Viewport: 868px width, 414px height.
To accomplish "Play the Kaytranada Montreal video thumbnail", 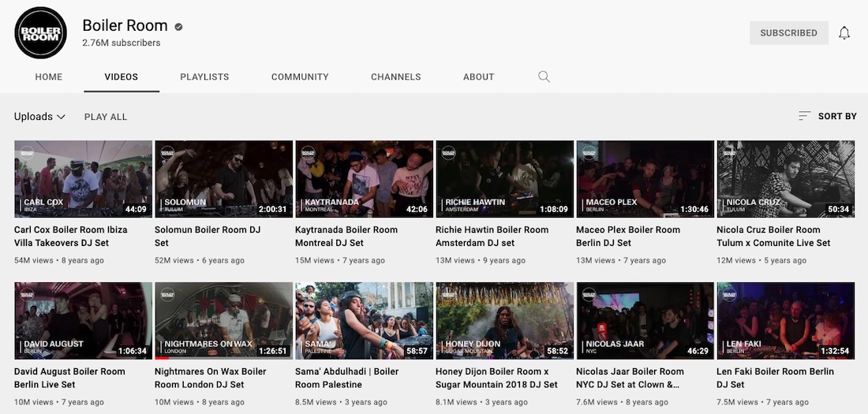I will point(364,179).
